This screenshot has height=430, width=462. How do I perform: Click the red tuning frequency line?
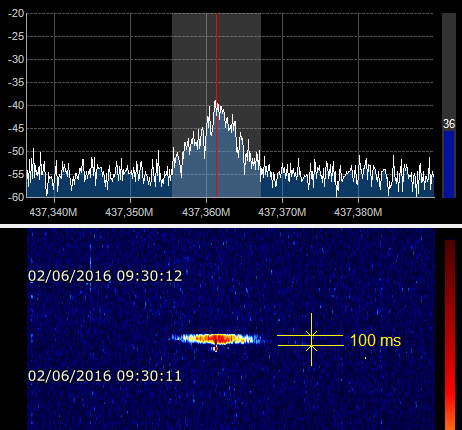(x=216, y=105)
